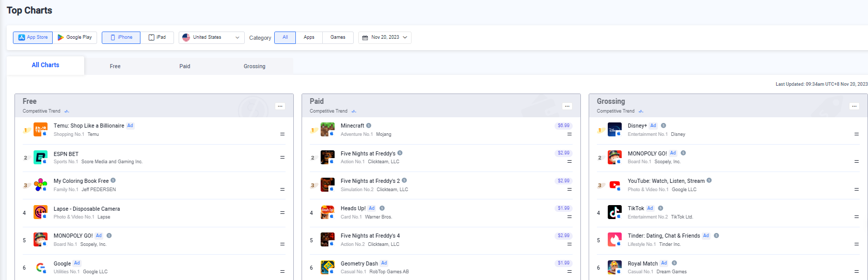Click the Lapse - Disposable Camera title
Viewport: 868px width, 280px height.
click(x=87, y=209)
